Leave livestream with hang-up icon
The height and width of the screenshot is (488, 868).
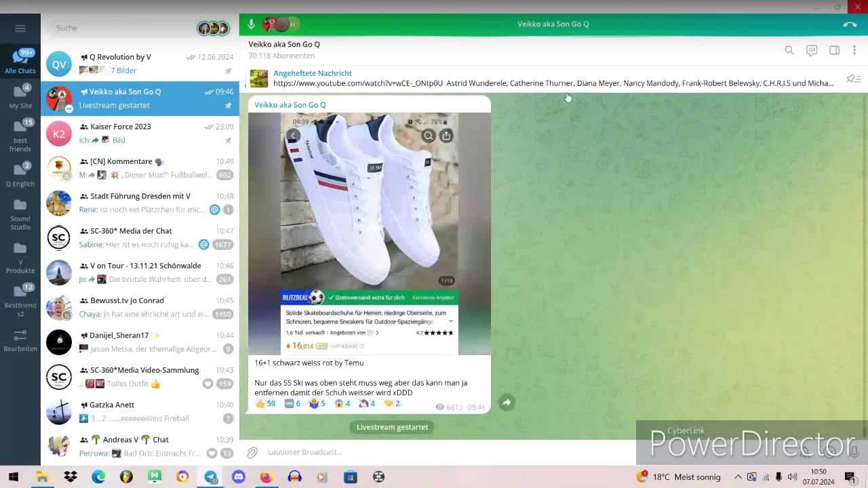pos(850,24)
